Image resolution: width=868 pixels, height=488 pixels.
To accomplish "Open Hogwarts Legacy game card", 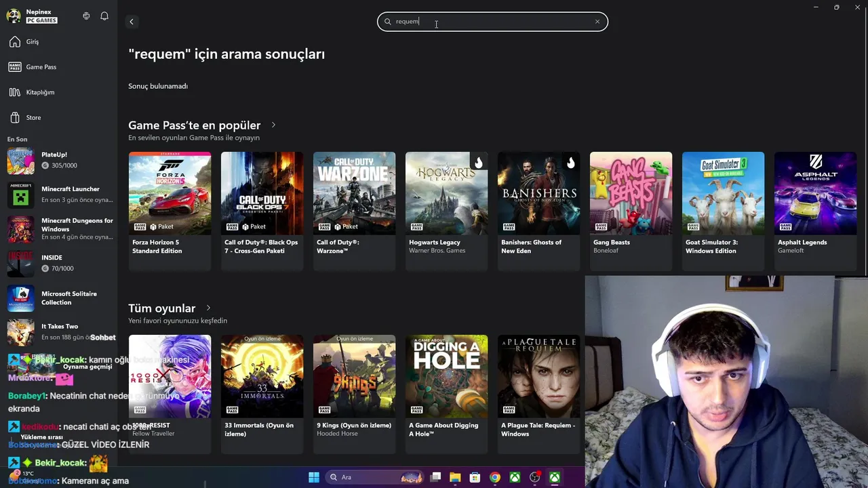I will coord(446,211).
